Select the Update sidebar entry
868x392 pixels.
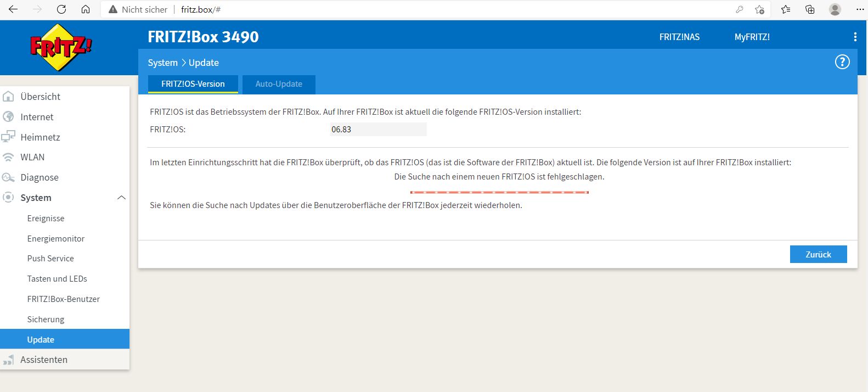65,339
